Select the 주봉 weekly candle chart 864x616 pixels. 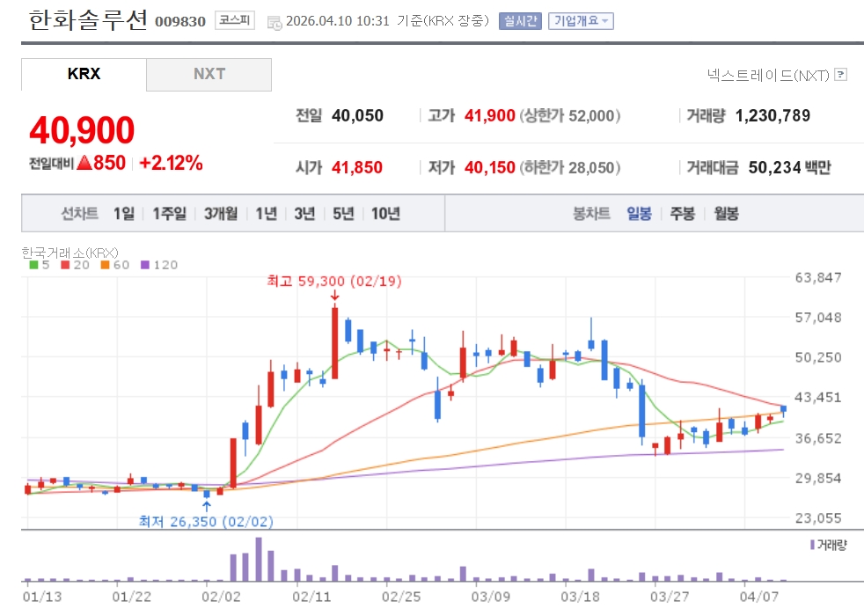(682, 213)
